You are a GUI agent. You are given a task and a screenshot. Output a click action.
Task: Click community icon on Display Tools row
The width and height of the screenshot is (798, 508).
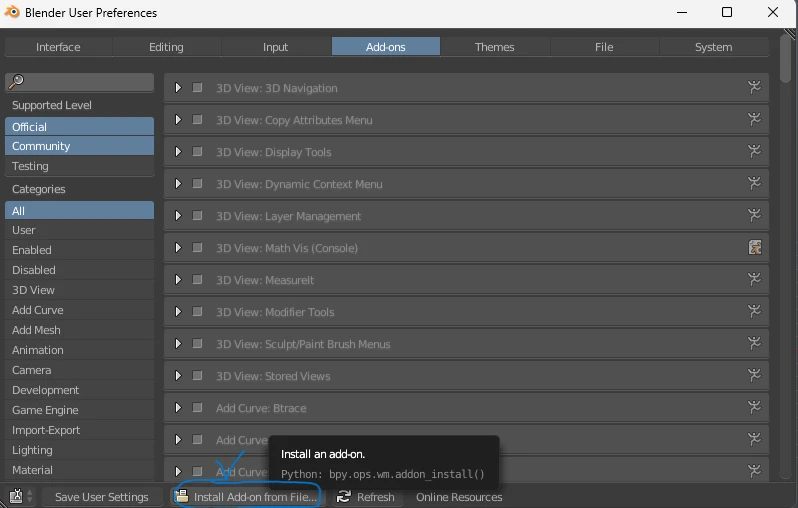point(754,152)
